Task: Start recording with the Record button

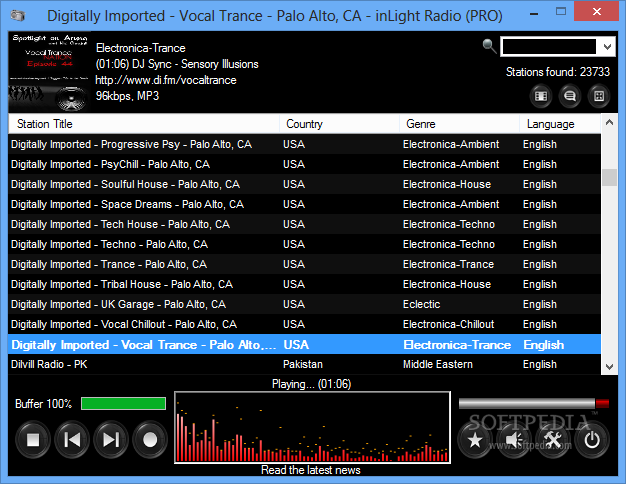Action: point(150,440)
